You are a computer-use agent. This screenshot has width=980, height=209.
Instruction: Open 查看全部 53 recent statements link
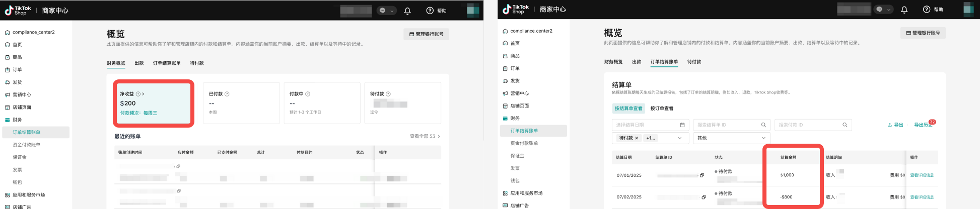click(x=425, y=136)
